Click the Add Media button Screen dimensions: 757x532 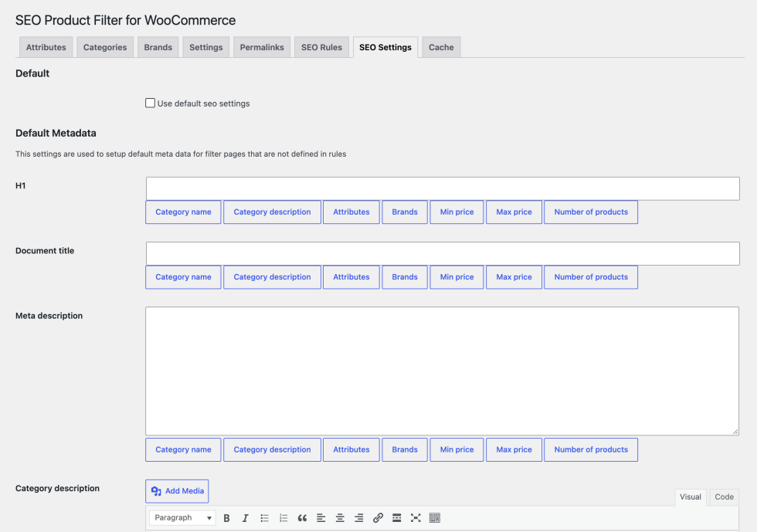click(177, 491)
